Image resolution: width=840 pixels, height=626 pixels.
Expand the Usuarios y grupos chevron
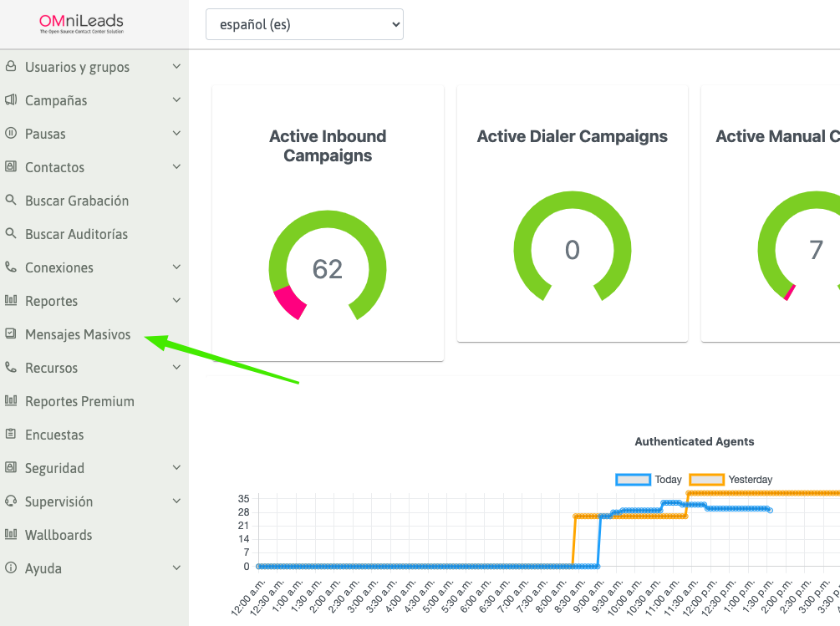(176, 67)
